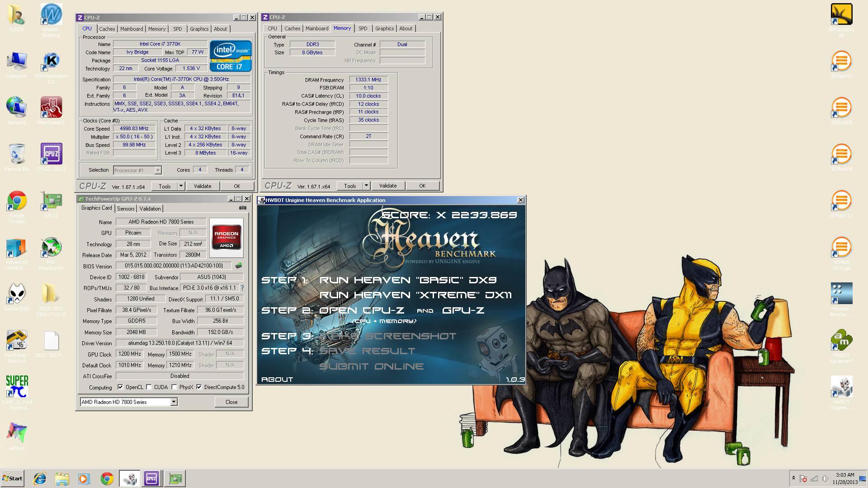The width and height of the screenshot is (868, 488).
Task: Open Windows Explorer from taskbar
Action: (62, 479)
